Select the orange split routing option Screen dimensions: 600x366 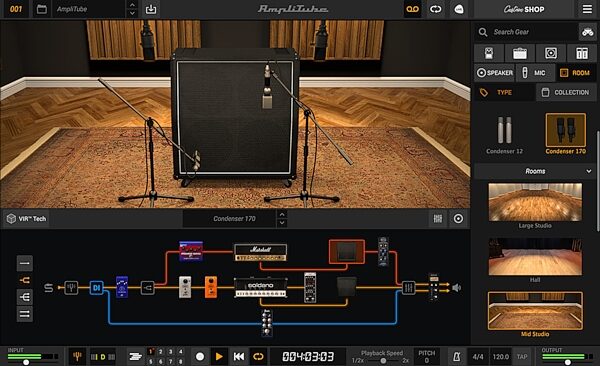[x=24, y=280]
